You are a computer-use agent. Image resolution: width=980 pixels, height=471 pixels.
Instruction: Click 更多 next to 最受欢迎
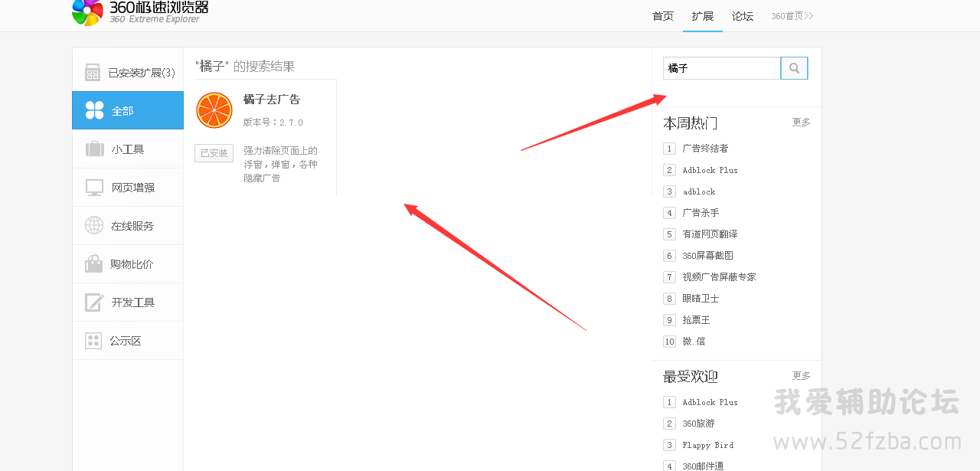pos(801,376)
